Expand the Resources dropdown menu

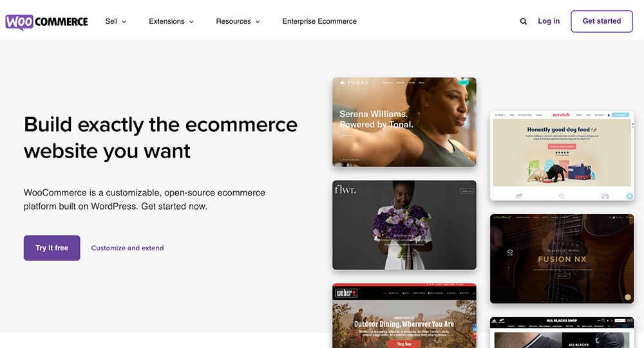pos(238,21)
